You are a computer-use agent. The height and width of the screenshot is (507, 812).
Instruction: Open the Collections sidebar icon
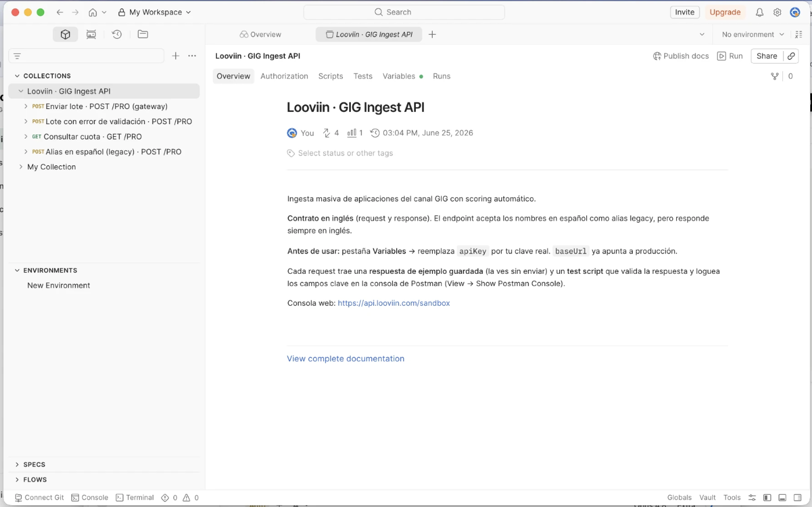(65, 34)
